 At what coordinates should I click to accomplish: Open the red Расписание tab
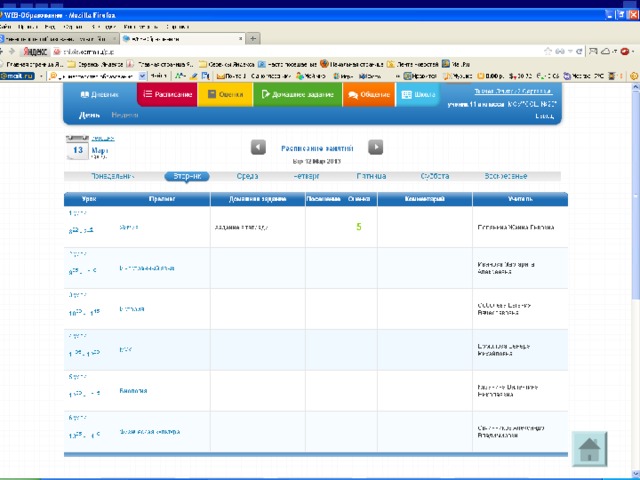click(166, 95)
